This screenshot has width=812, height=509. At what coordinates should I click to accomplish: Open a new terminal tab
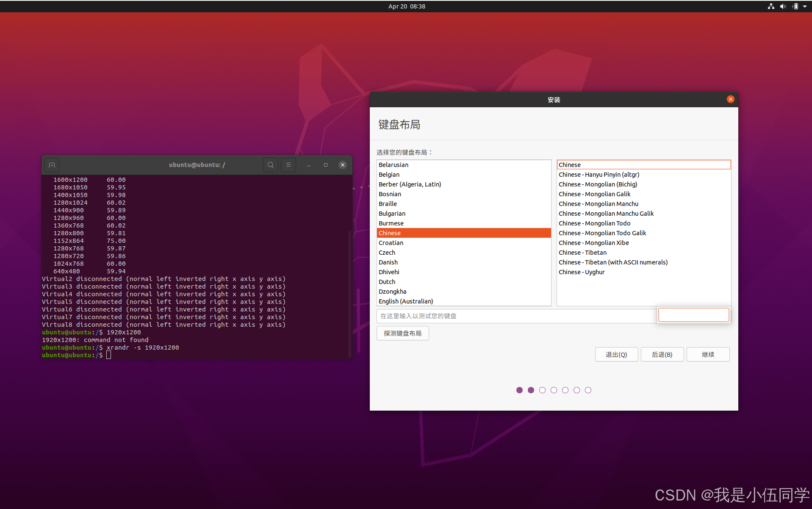coord(51,165)
